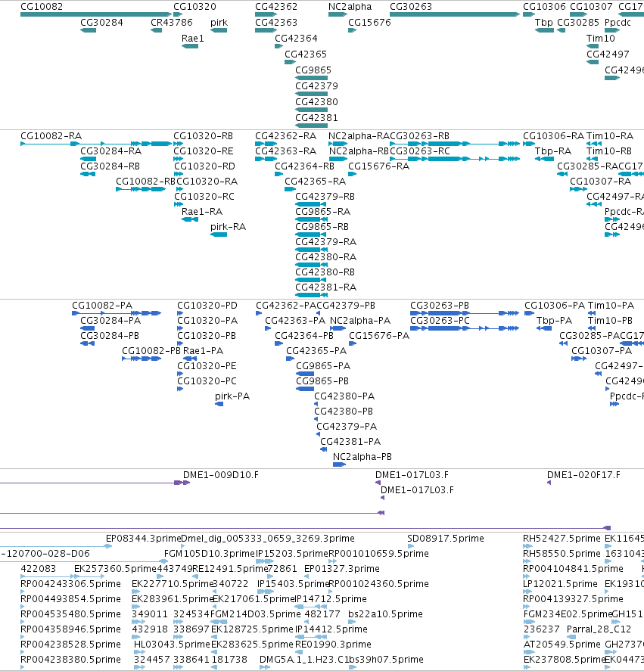Screen dimensions: 644x671
Task: Click the FGM105D10.3prime EST label
Action: [210, 554]
